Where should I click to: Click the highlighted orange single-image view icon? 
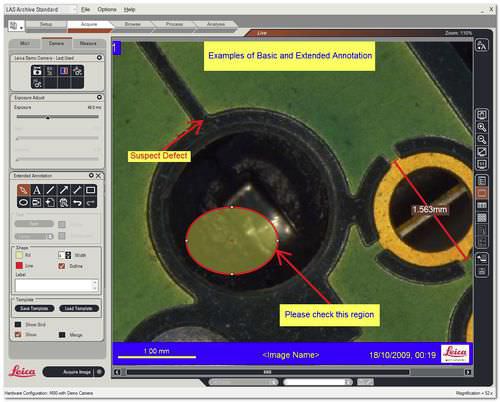pos(482,193)
